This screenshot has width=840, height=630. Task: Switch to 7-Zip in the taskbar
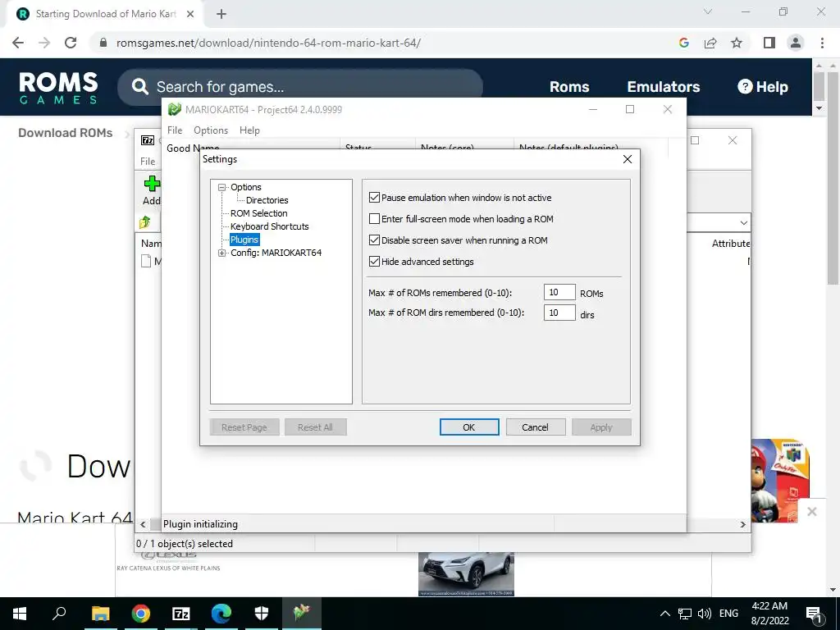(x=181, y=614)
